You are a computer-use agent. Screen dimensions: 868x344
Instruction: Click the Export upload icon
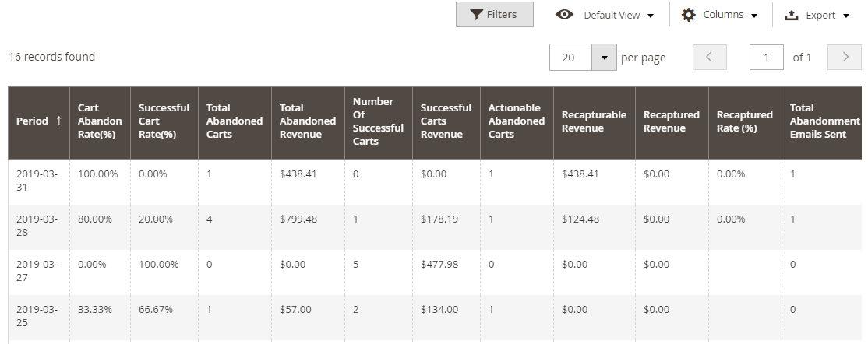792,15
